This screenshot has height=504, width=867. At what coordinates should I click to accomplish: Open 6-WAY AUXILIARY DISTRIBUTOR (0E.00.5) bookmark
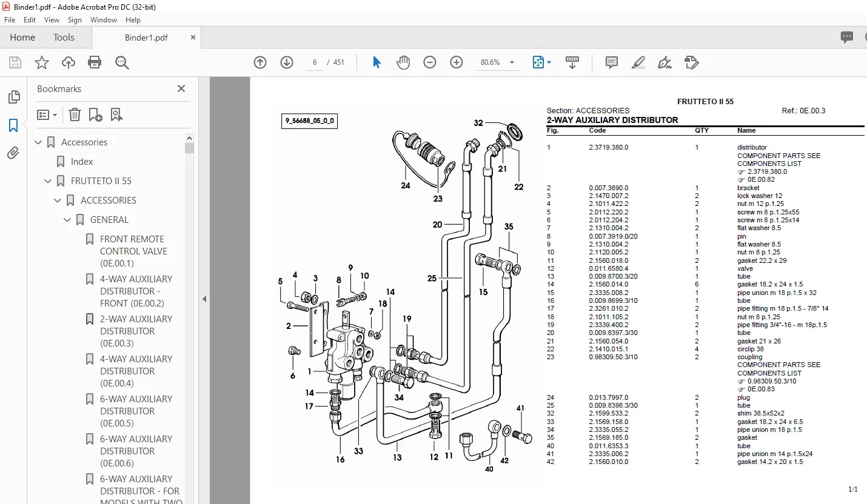click(136, 411)
